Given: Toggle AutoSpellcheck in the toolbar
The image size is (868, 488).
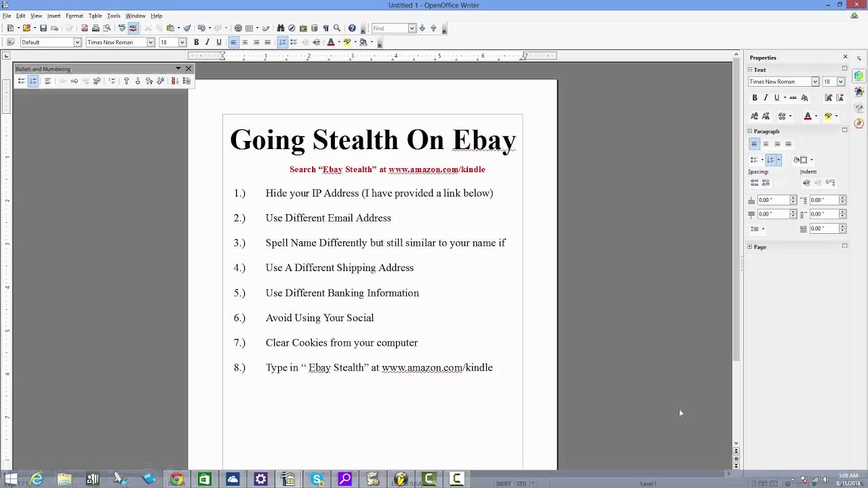Looking at the screenshot, I should (x=133, y=28).
